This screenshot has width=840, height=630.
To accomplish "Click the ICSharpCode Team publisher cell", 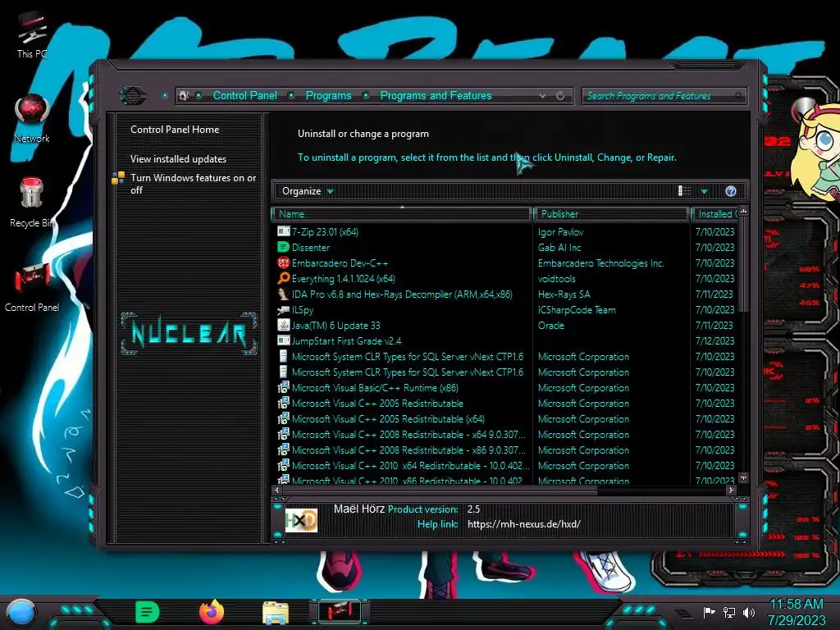I will tap(577, 309).
